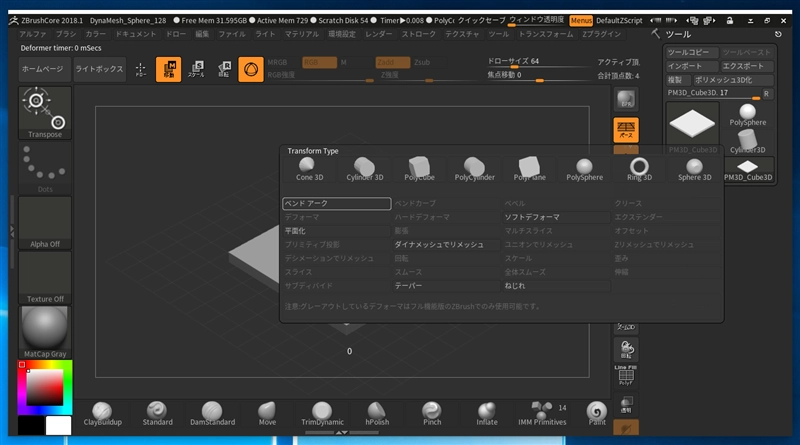This screenshot has height=445, width=800.
Task: Choose the テーパー deformer
Action: coord(446,286)
